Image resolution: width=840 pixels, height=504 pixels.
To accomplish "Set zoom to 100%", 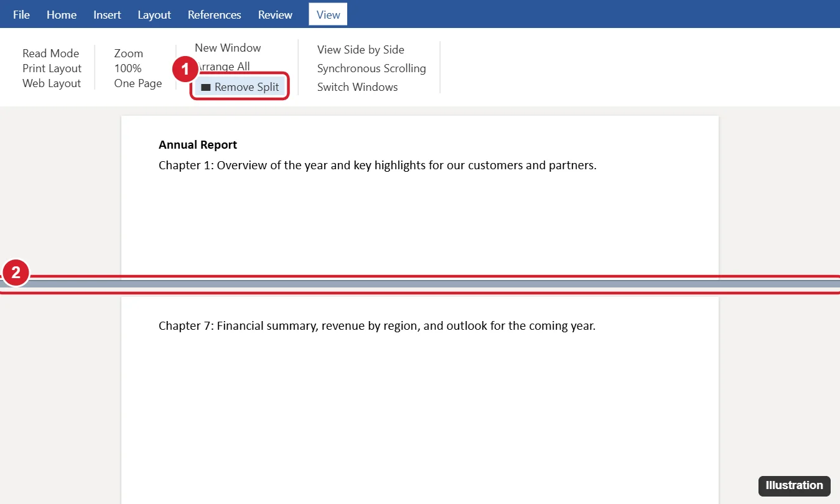I will tap(128, 68).
